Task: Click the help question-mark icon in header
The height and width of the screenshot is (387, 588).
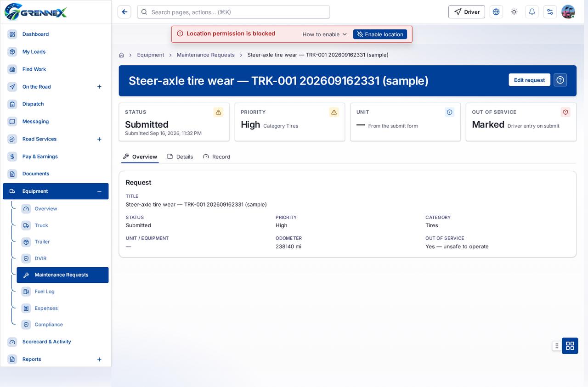Action: [560, 80]
